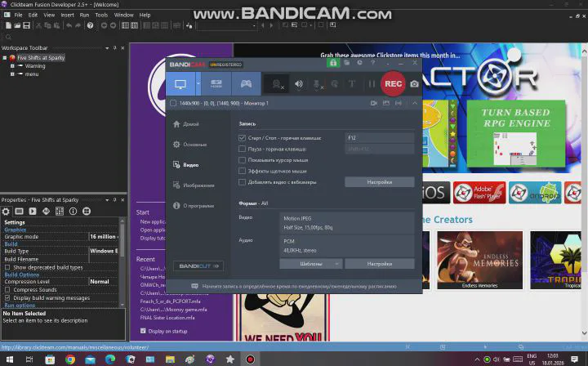Click image list icon in Bandicam status bar

385,103
